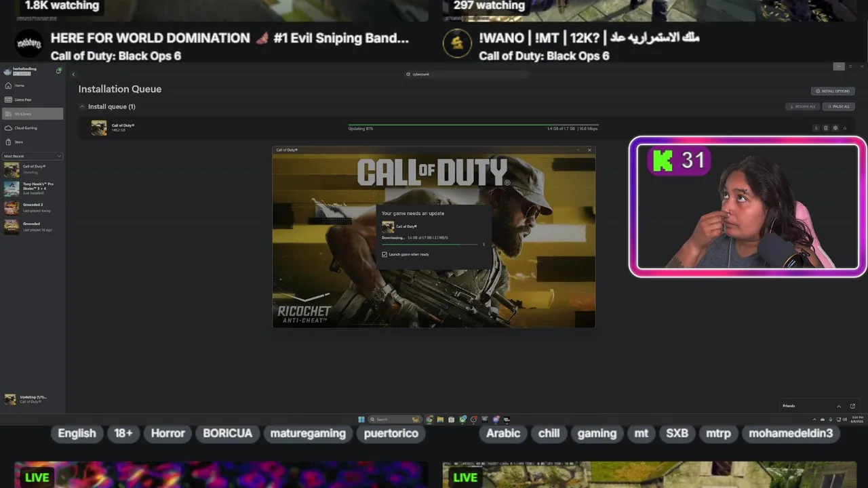Click the gaming stream tag
Image resolution: width=868 pixels, height=488 pixels.
pyautogui.click(x=597, y=433)
